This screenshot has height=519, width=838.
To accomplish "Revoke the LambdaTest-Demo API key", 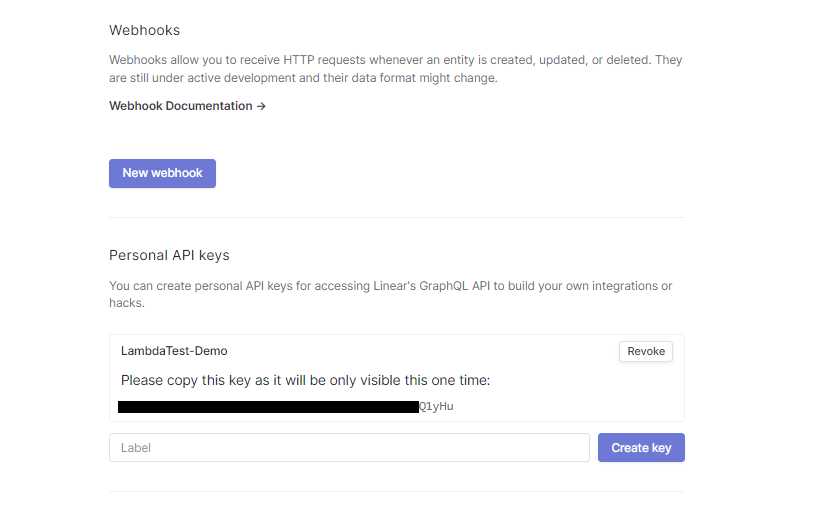I will [x=645, y=351].
